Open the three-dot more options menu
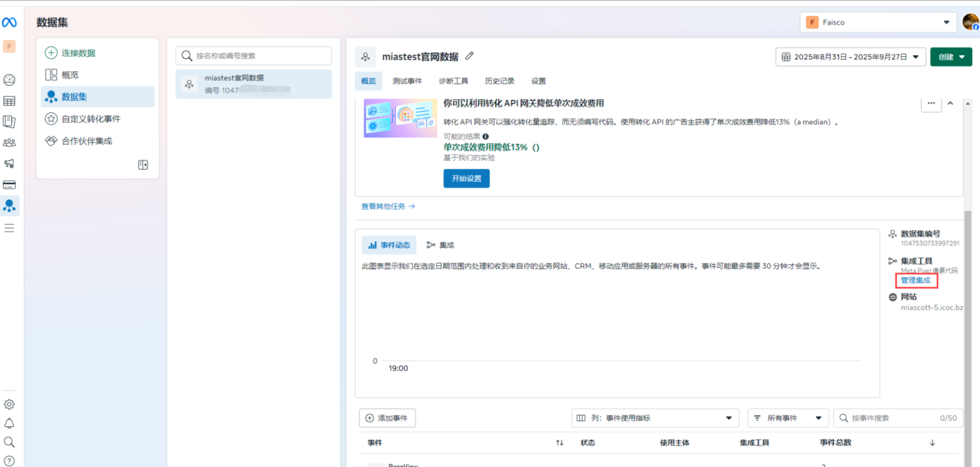 point(931,103)
